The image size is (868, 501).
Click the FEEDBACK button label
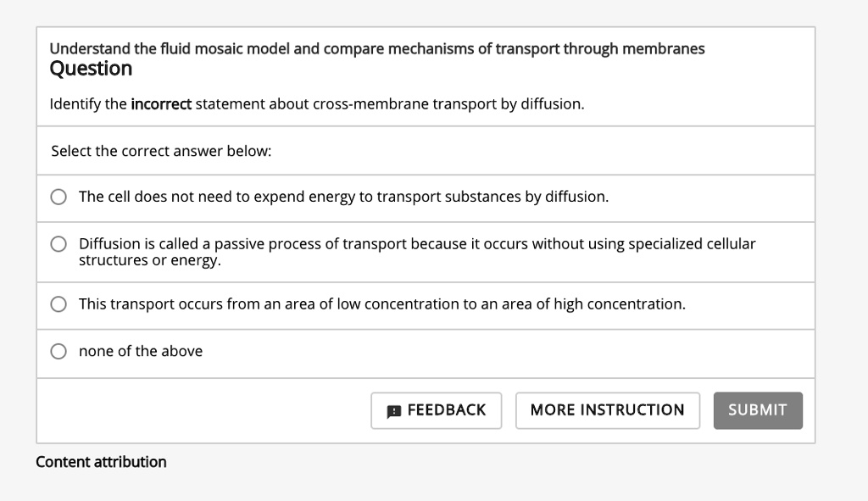[x=447, y=410]
